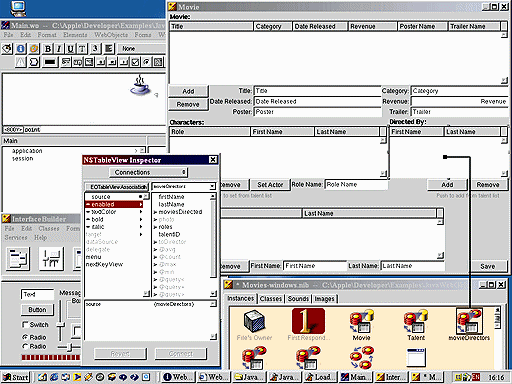Screen dimensions: 512x384
Task: Open the menus palette in InterfaceBuilder
Action: click(x=18, y=259)
